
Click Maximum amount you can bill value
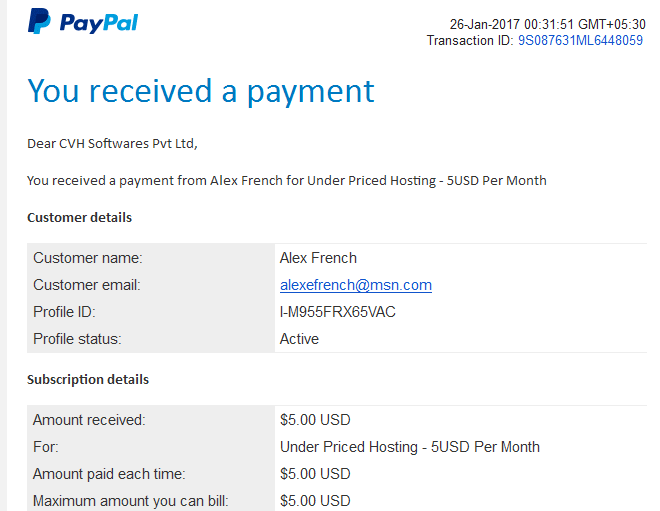coord(315,501)
